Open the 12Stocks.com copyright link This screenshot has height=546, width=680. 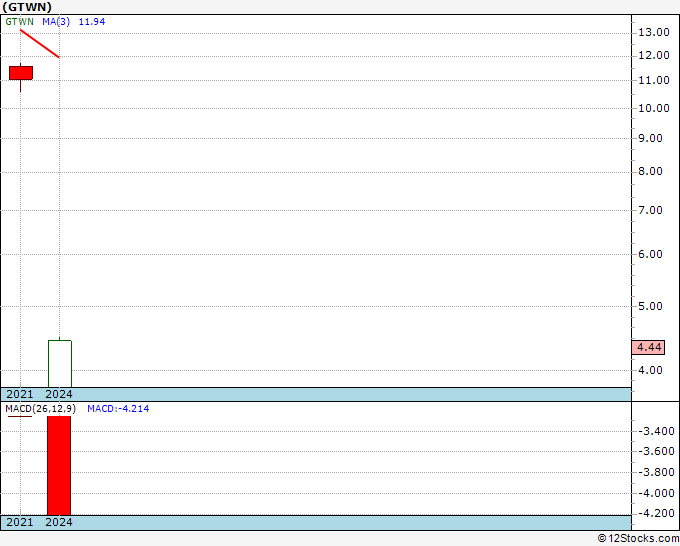[x=638, y=539]
